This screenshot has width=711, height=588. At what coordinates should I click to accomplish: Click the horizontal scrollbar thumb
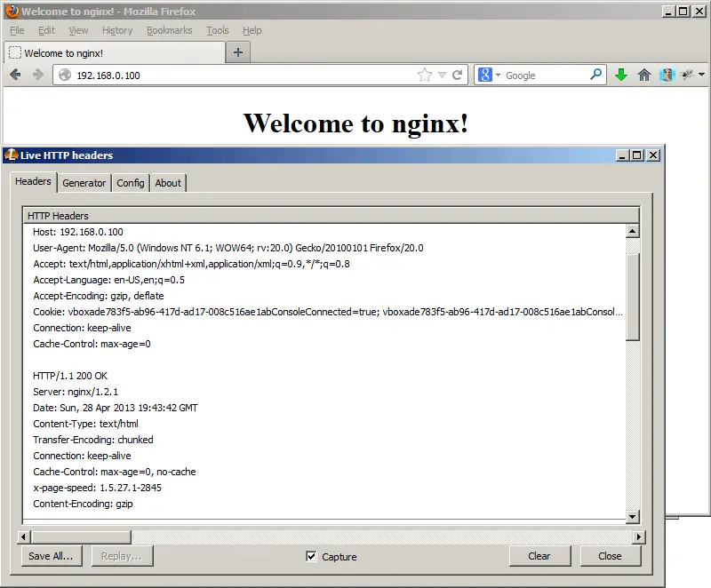point(81,537)
